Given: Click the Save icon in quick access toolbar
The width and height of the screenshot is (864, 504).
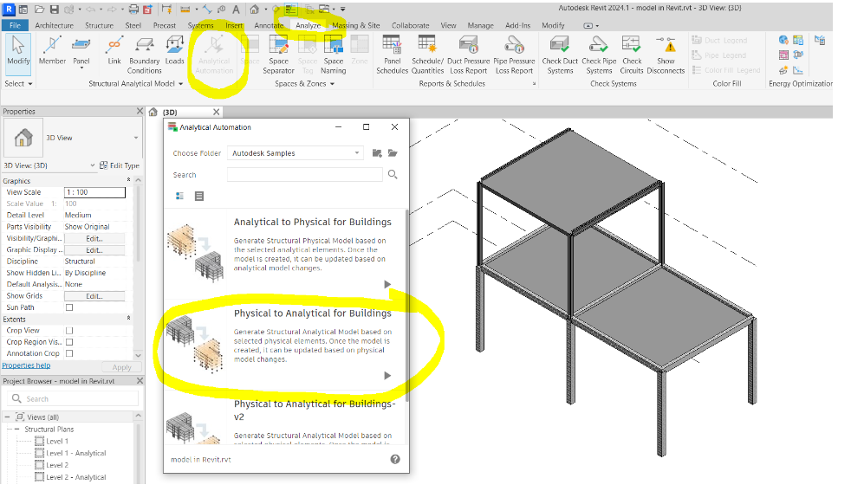Looking at the screenshot, I should click(x=54, y=10).
